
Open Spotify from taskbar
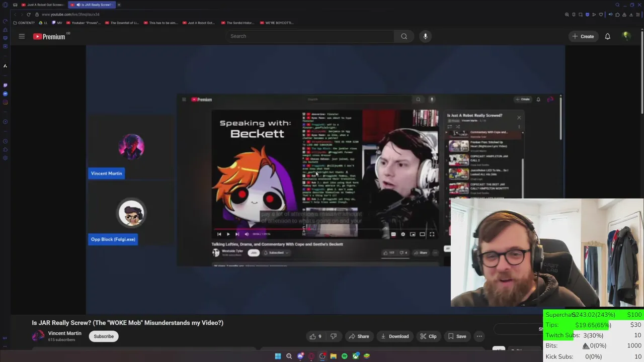pyautogui.click(x=344, y=356)
